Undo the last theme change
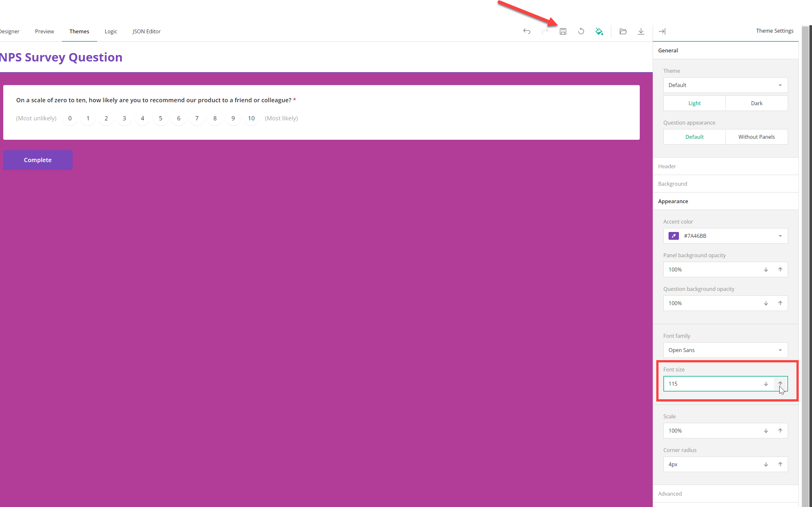This screenshot has width=812, height=507. 527,31
